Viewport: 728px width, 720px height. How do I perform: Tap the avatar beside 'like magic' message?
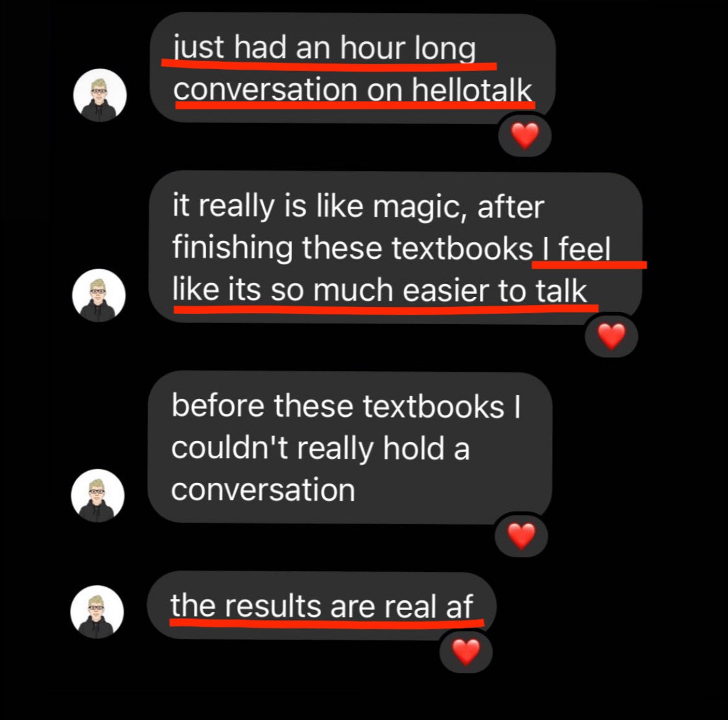point(99,295)
